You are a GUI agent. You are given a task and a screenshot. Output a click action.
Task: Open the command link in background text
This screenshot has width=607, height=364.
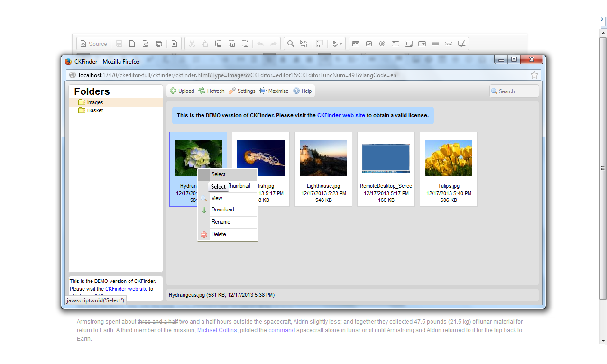tap(282, 330)
